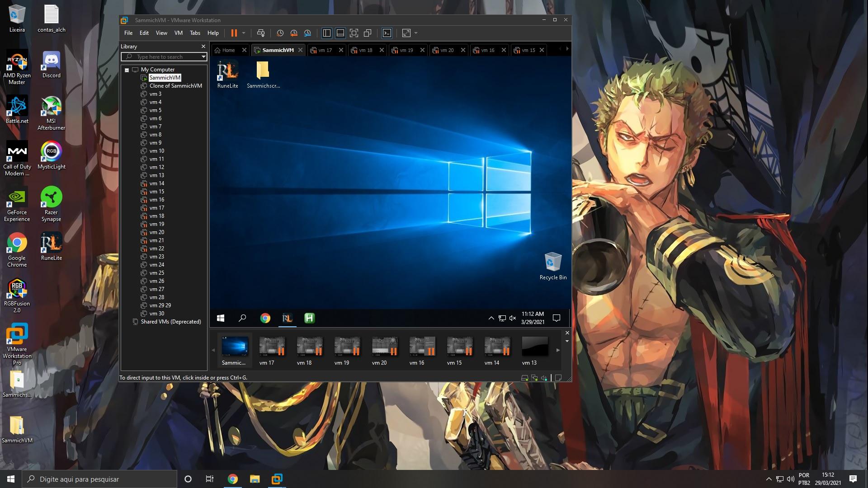This screenshot has height=488, width=868.
Task: Open the VM menu
Action: [x=179, y=33]
